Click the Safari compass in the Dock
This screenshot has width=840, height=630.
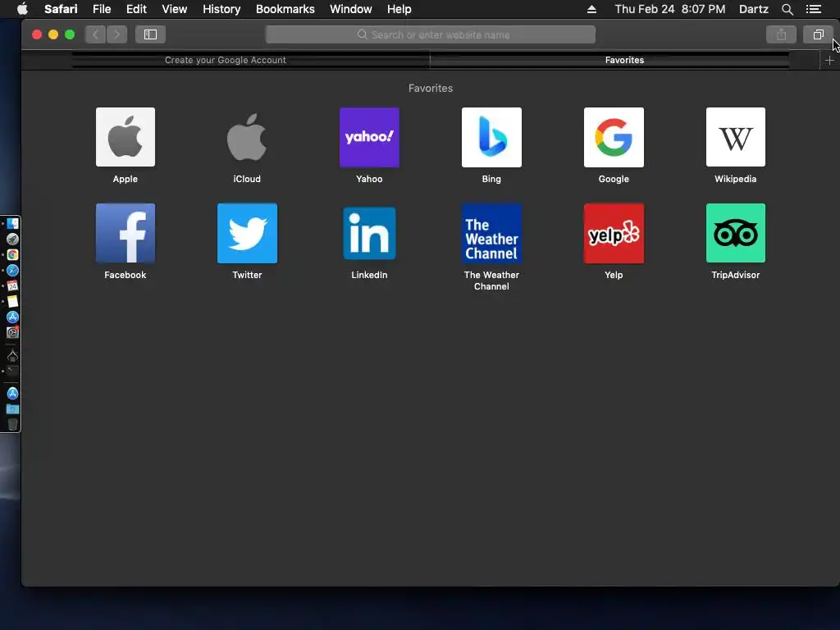click(x=12, y=270)
